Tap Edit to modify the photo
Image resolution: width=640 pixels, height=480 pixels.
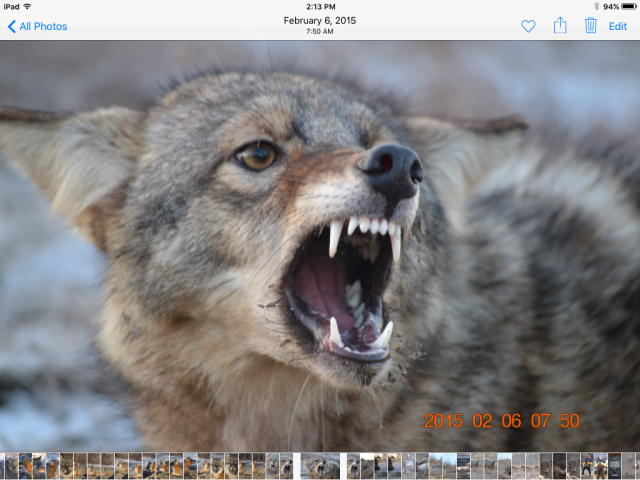pyautogui.click(x=618, y=27)
